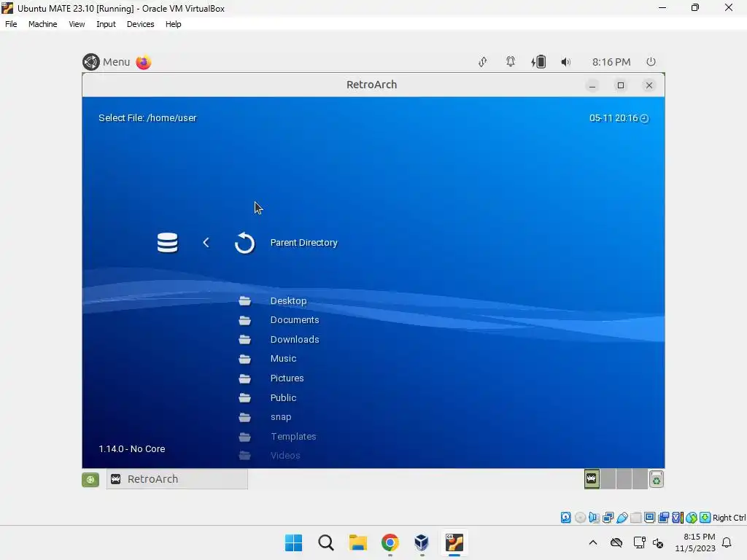
Task: Open Windows Search on taskbar
Action: [x=326, y=542]
